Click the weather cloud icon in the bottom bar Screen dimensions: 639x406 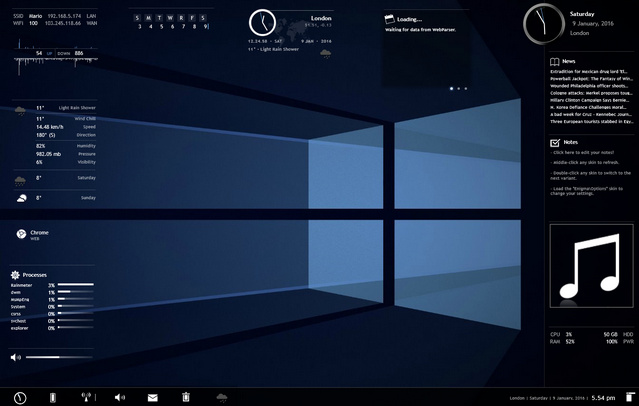(221, 397)
